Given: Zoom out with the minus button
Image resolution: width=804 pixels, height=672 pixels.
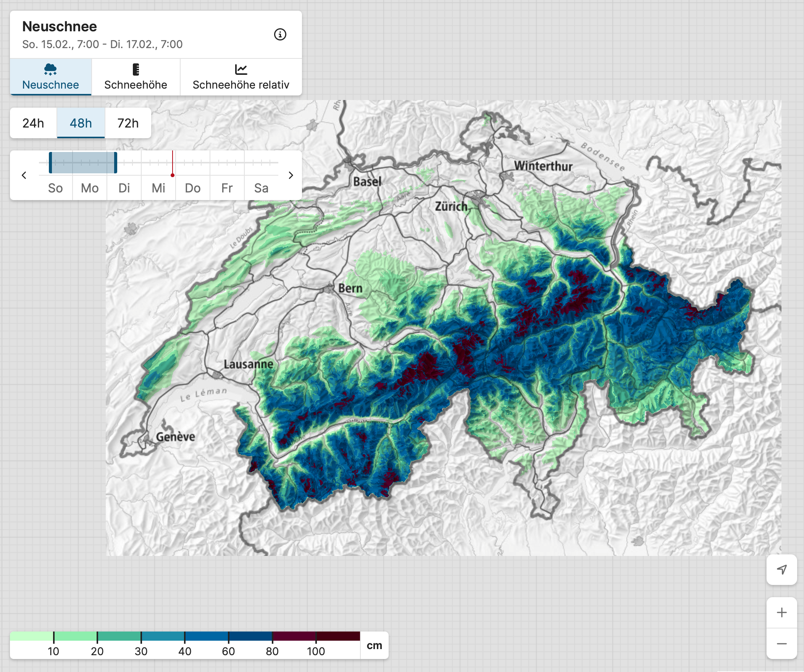Looking at the screenshot, I should tap(781, 644).
